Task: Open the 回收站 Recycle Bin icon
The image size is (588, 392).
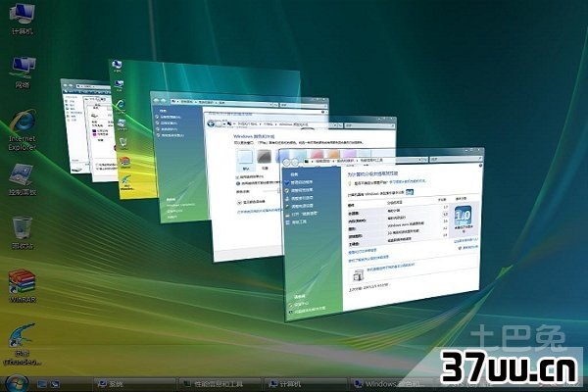Action: tap(23, 233)
